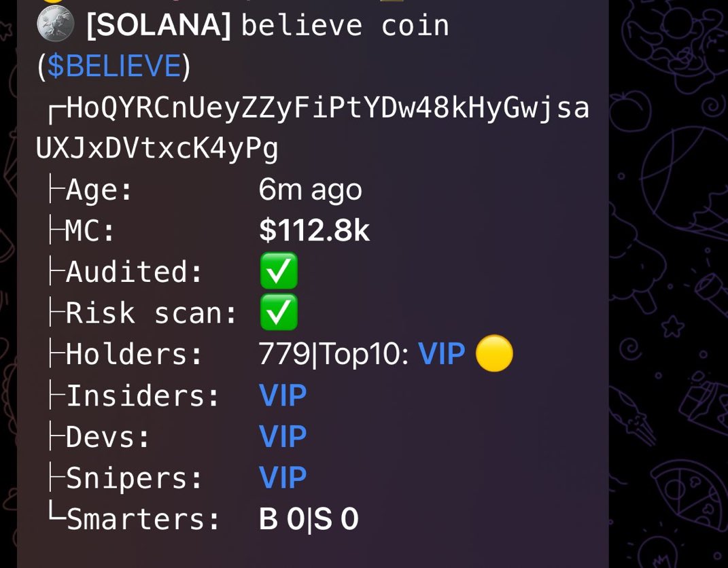Click the $112.8k market cap value
Image resolution: width=728 pixels, height=568 pixels.
click(x=314, y=230)
